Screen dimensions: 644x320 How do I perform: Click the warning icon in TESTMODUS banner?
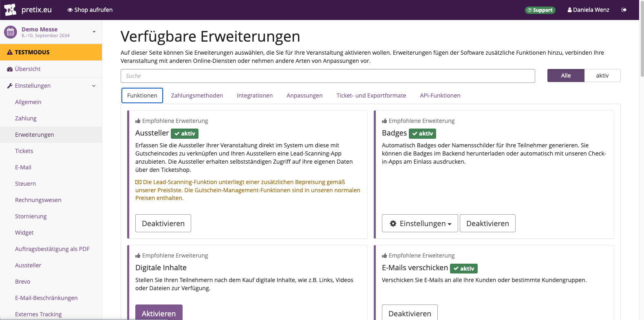coord(10,52)
